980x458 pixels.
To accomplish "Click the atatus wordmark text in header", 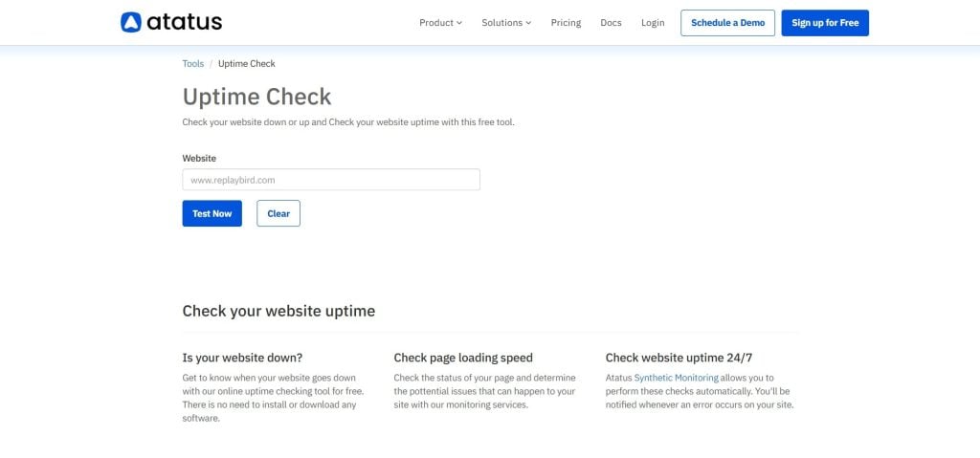I will (184, 22).
